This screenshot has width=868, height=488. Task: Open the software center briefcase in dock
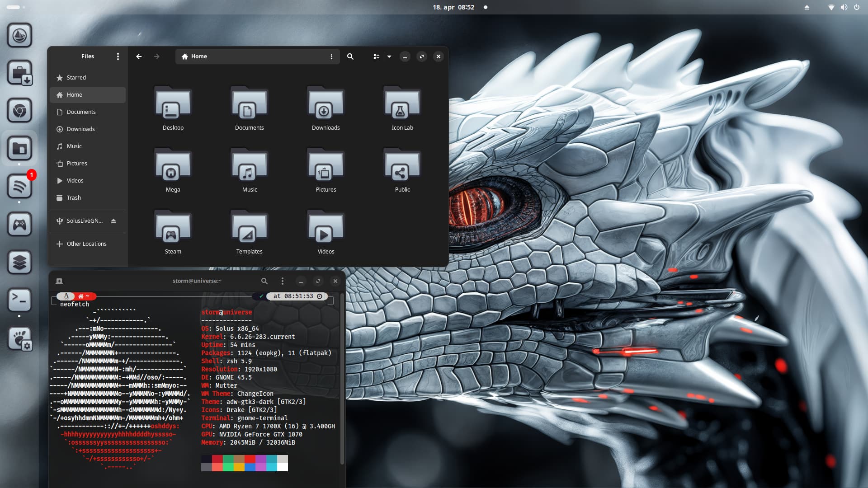19,73
